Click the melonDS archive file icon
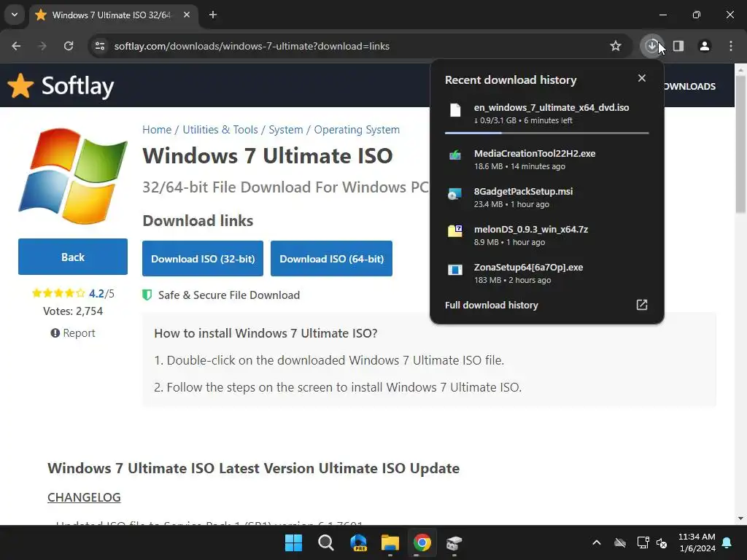The width and height of the screenshot is (747, 560). coord(455,231)
